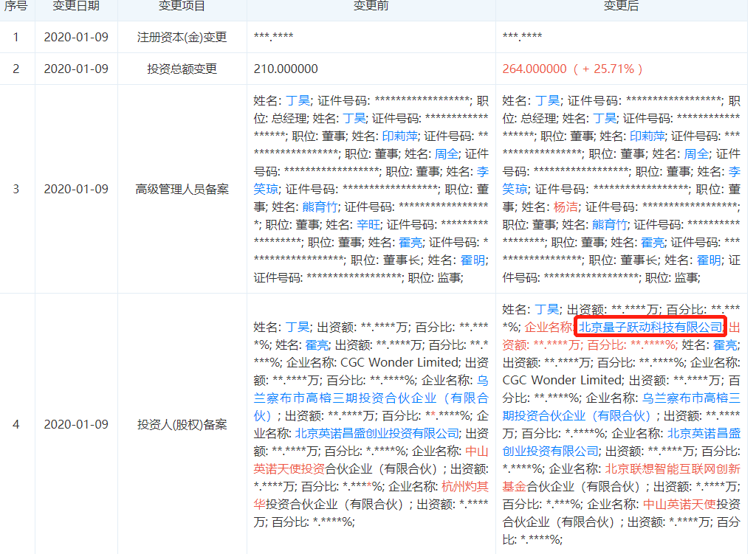The image size is (756, 554).
Task: Open 霍明 supervisor link in 变更前 column
Action: (x=472, y=260)
